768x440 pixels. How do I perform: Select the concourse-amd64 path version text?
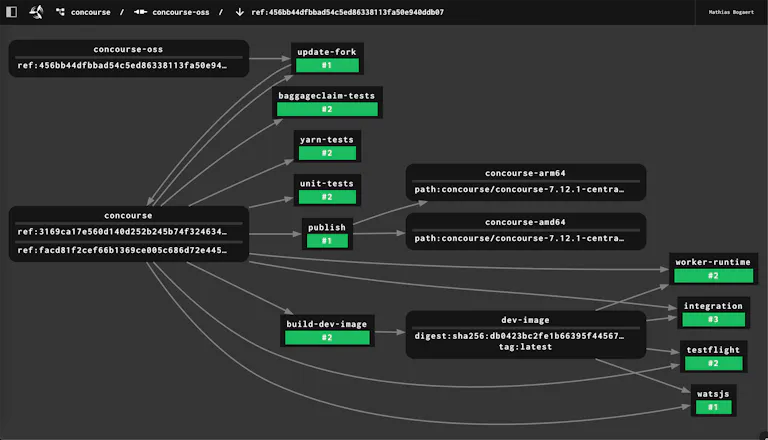point(519,239)
